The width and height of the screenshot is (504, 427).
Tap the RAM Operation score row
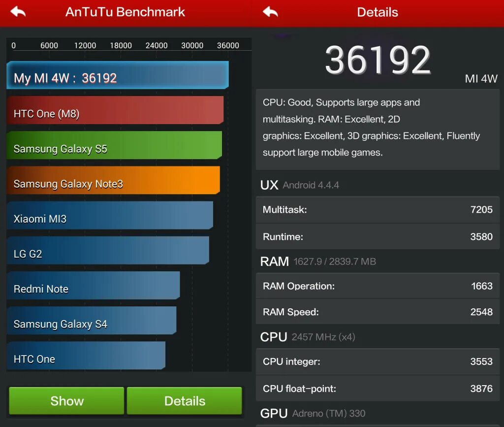378,286
